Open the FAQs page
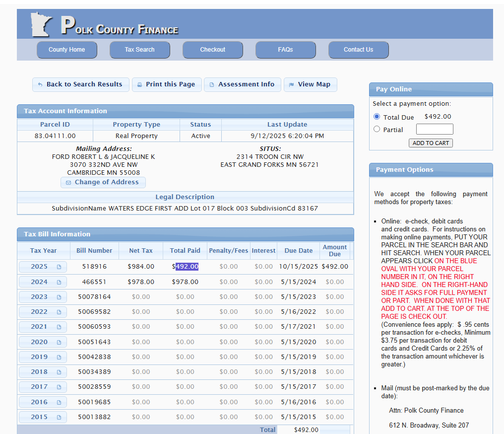Screen dimensions: 504x434 [285, 50]
